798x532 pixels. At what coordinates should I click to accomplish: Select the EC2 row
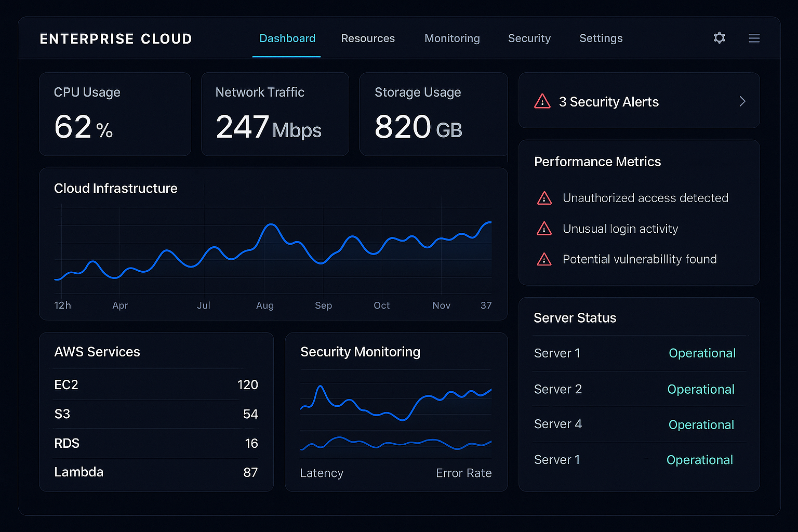pos(156,384)
